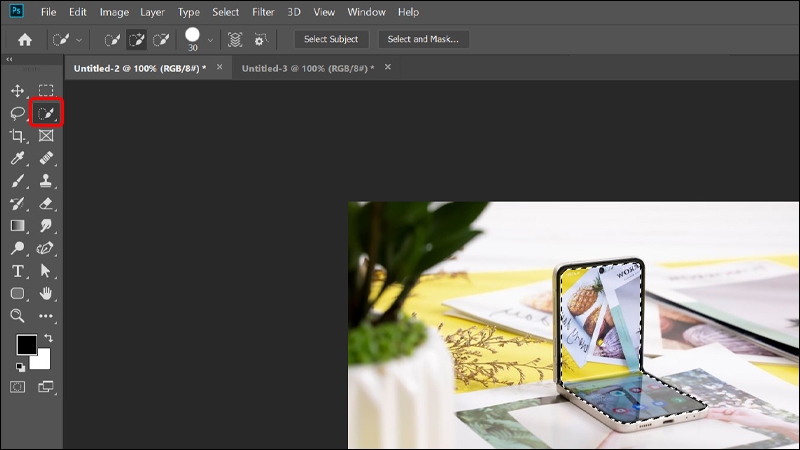This screenshot has width=800, height=450.
Task: Open the tool preset picker dropdown
Action: coord(79,40)
